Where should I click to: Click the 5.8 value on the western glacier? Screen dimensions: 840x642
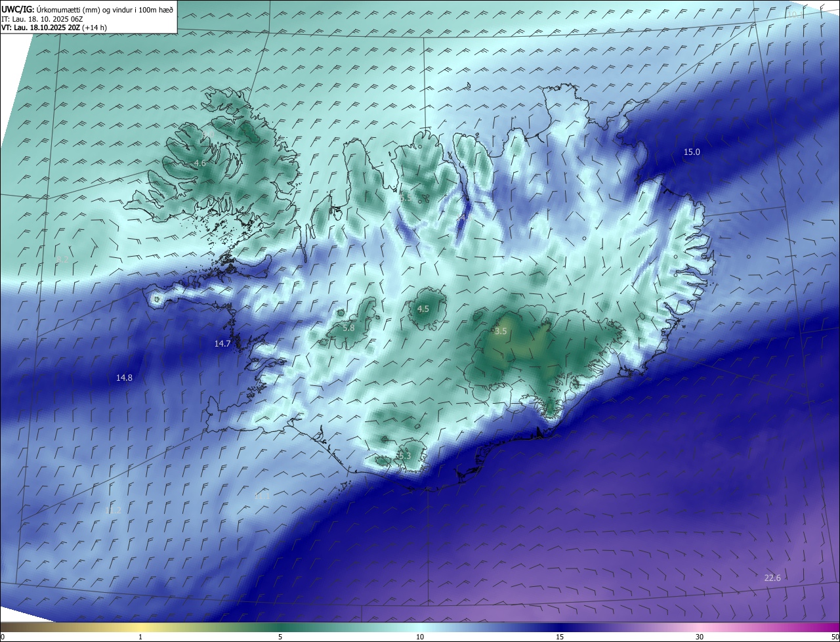348,328
